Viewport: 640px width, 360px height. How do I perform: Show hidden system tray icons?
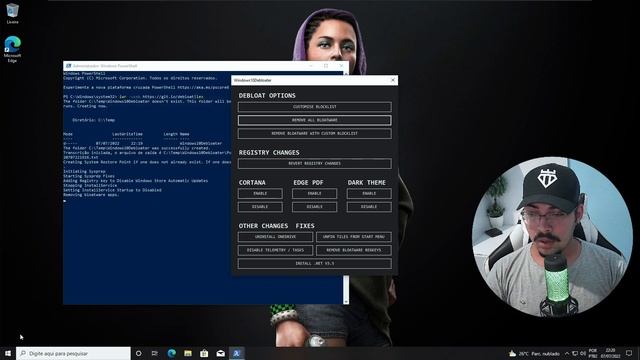point(567,353)
